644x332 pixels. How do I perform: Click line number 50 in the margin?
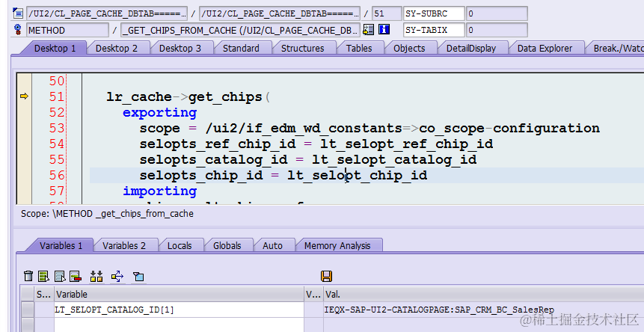(x=57, y=81)
